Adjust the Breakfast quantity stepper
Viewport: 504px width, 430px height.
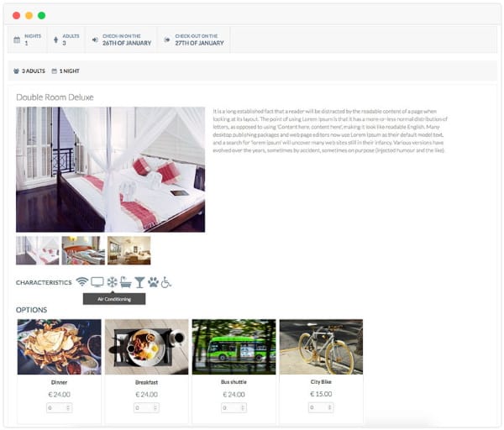click(x=146, y=408)
